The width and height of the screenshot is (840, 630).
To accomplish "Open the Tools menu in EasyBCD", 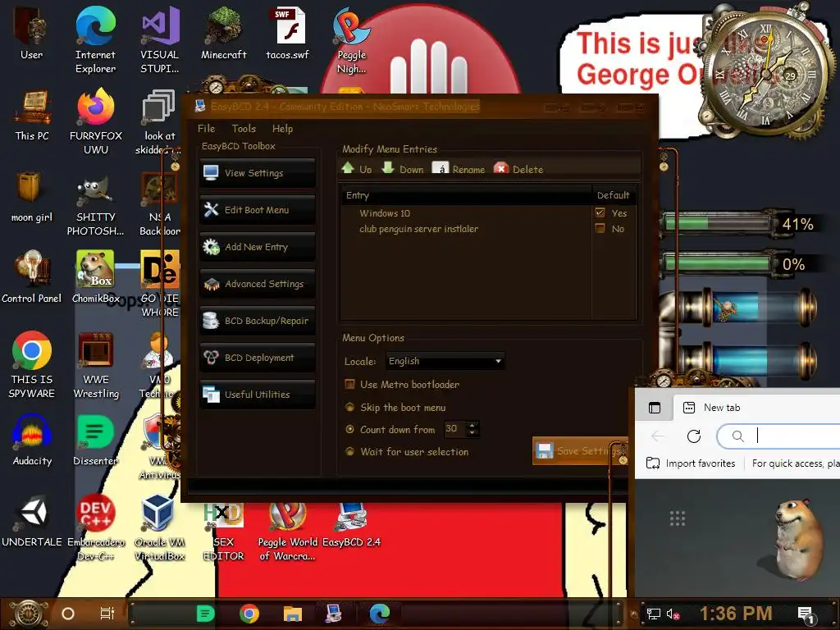I will 244,129.
